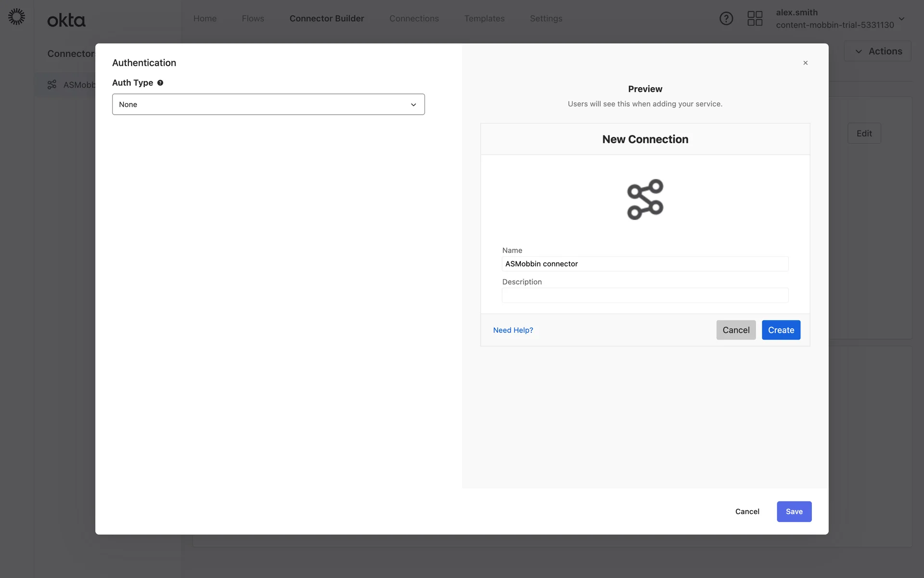Click the Auth Type help tooltip icon

point(160,83)
